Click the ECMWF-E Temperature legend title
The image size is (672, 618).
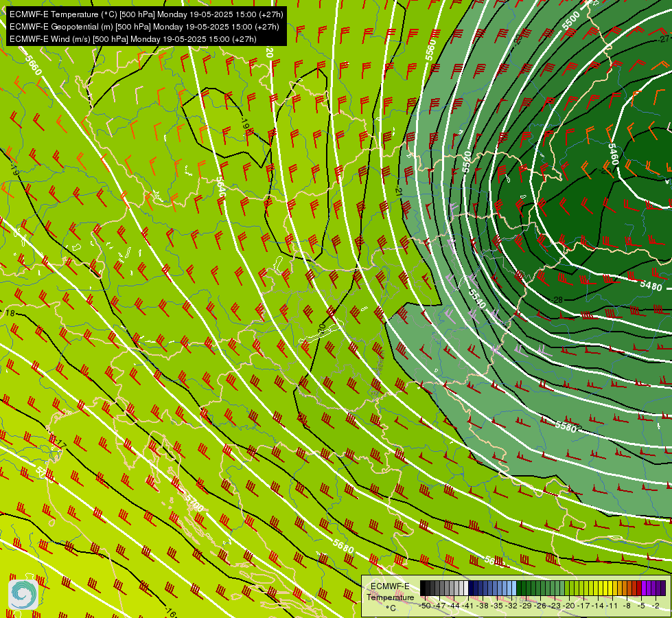point(390,591)
